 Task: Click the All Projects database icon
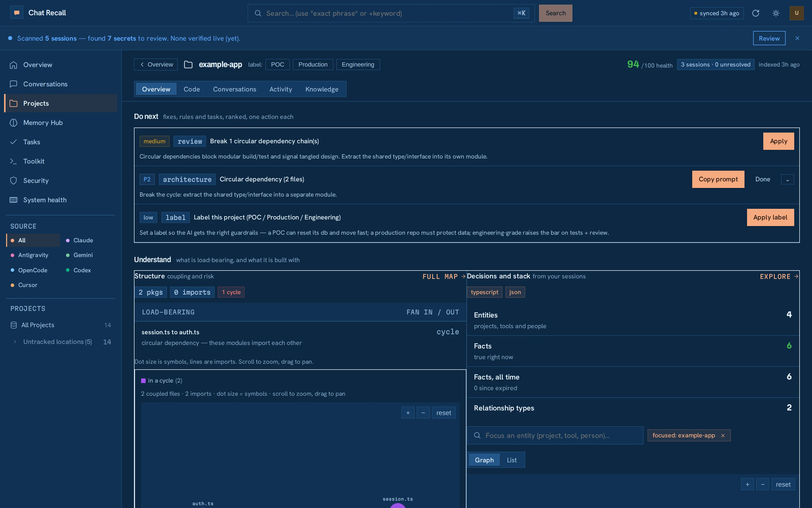(13, 325)
